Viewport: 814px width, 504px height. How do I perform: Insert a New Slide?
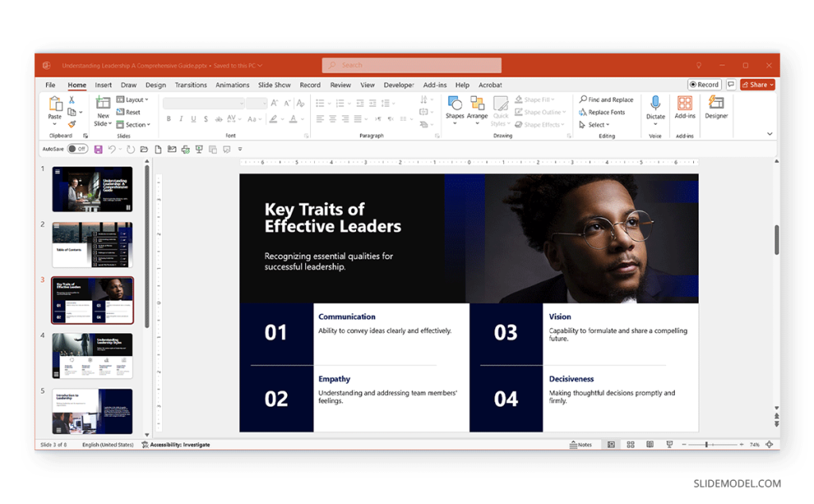103,111
